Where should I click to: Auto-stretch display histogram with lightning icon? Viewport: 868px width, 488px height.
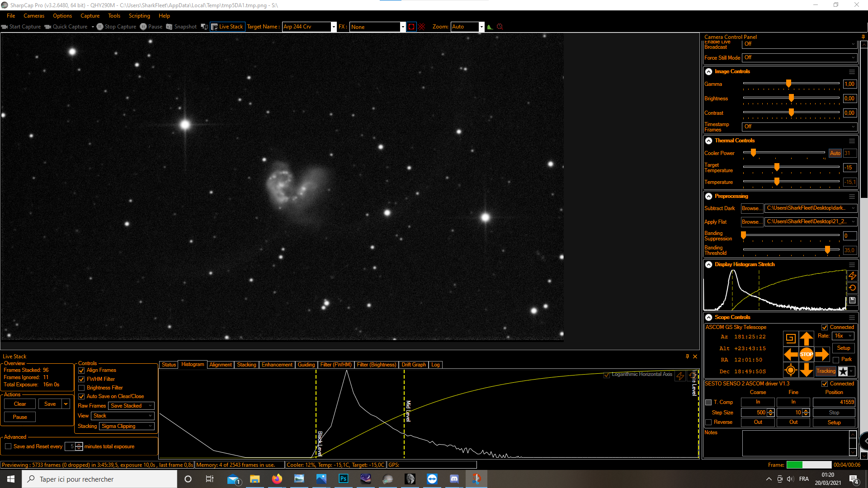tap(852, 276)
